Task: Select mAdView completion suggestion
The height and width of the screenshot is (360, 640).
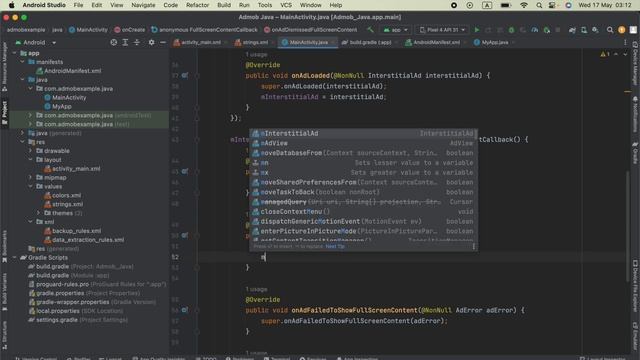Action: [363, 143]
